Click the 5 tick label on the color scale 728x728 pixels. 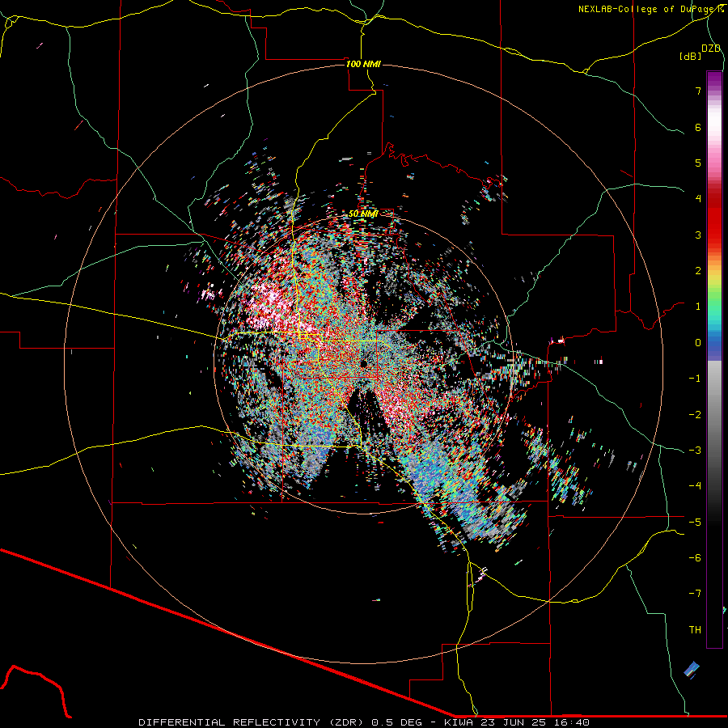(698, 163)
